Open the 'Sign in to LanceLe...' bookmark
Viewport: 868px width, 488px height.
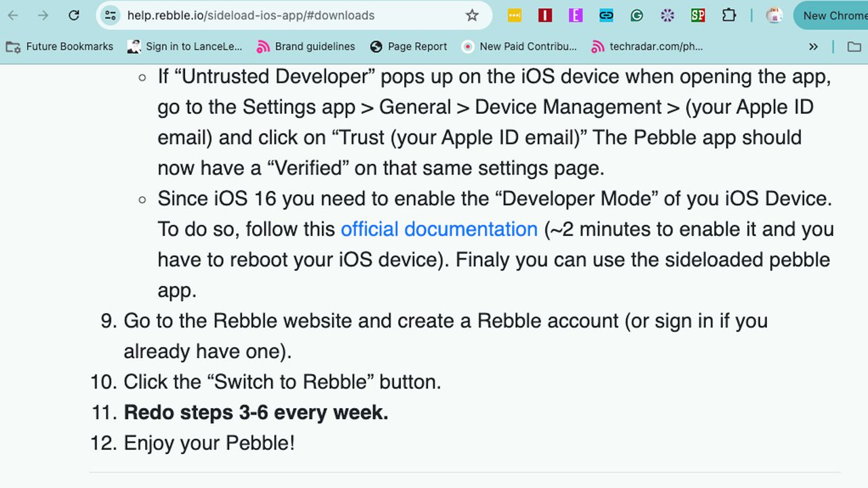point(184,46)
